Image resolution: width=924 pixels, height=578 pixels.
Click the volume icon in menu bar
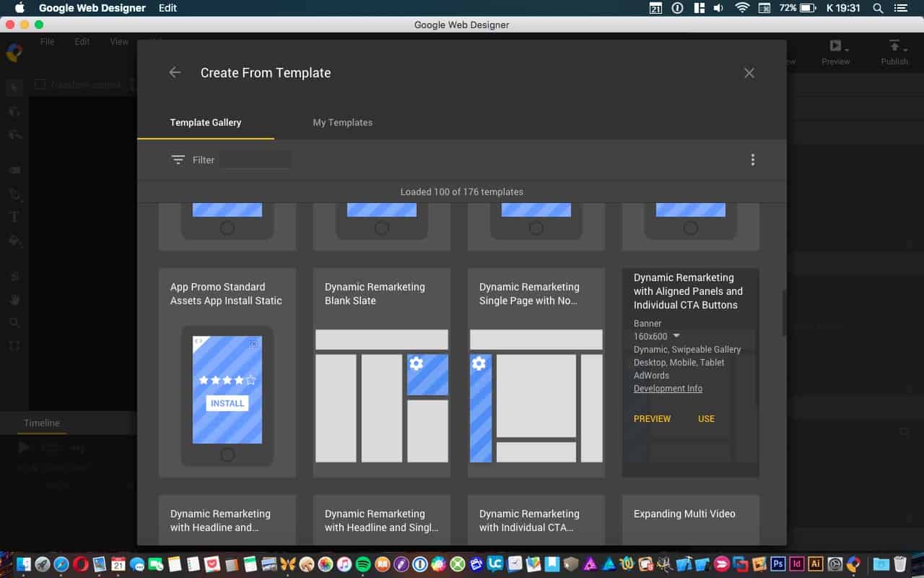(x=718, y=8)
